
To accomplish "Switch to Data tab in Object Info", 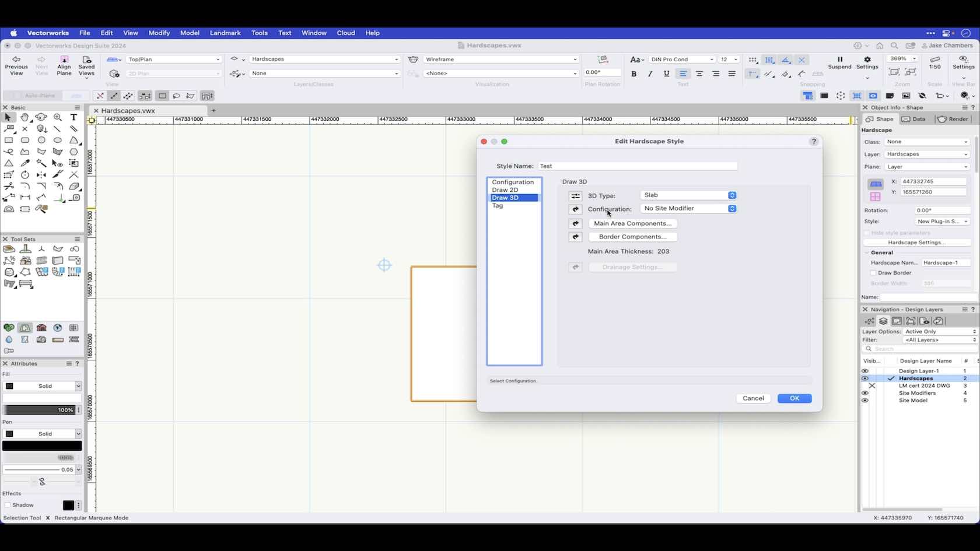I will pos(914,119).
